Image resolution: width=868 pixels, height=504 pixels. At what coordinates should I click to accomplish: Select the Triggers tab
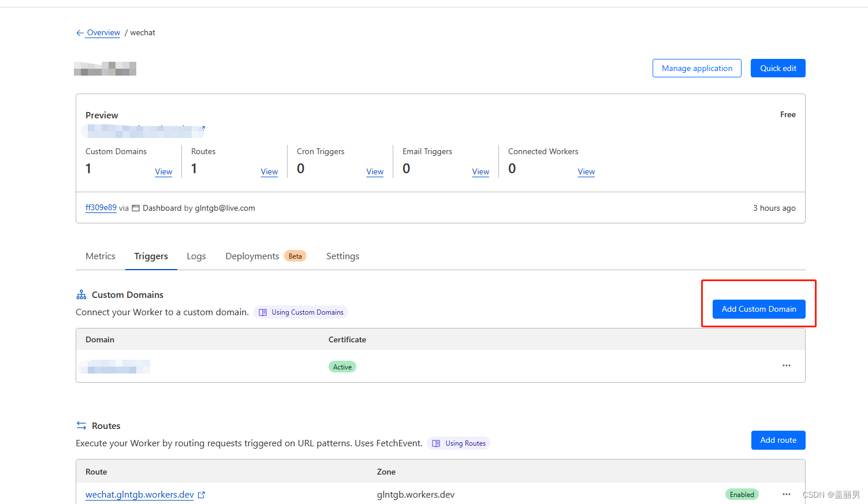pos(151,256)
